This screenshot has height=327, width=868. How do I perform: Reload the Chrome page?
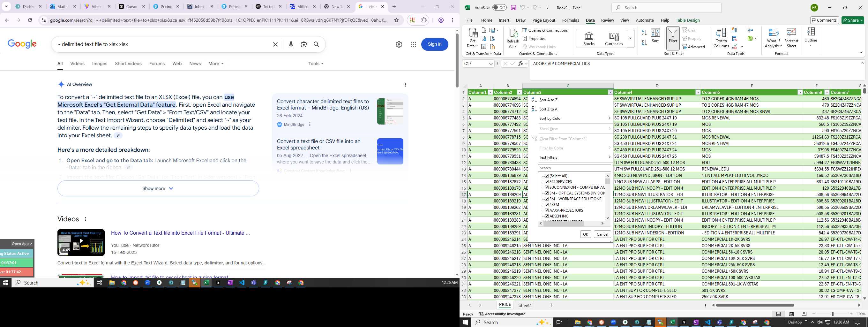click(30, 20)
